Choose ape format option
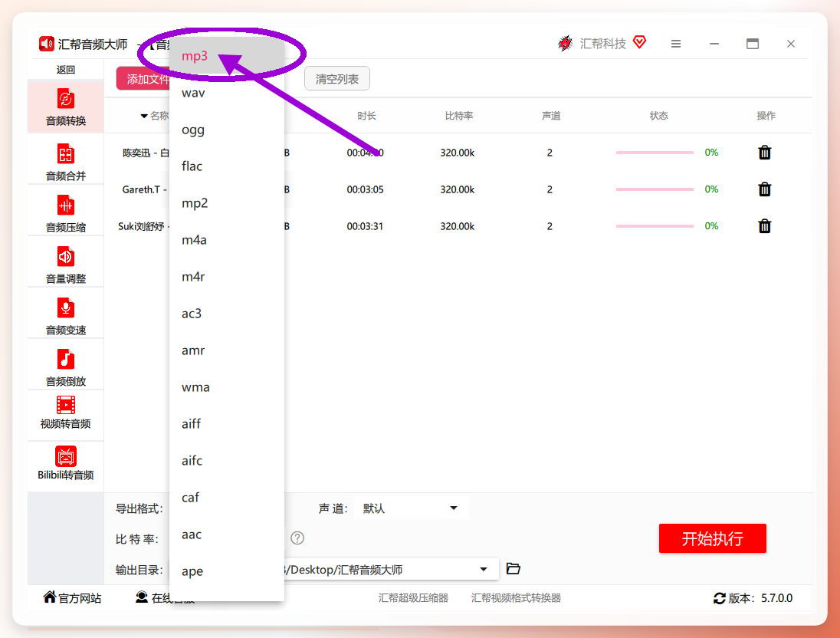 click(227, 571)
